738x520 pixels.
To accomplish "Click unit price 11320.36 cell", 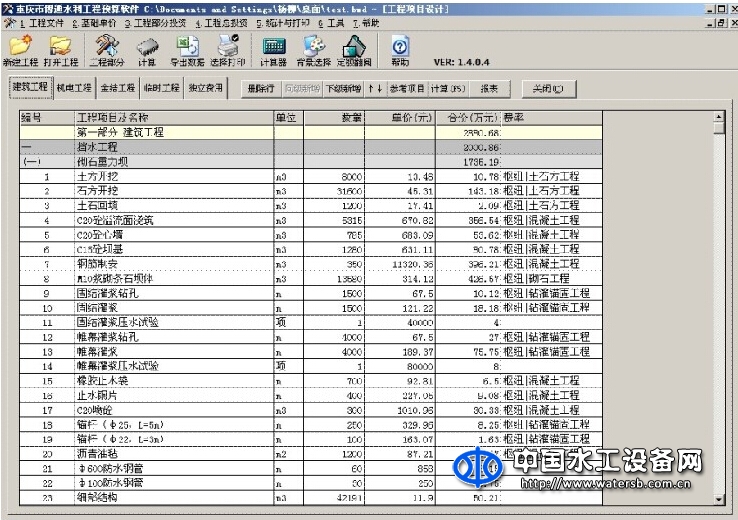I will pos(400,264).
